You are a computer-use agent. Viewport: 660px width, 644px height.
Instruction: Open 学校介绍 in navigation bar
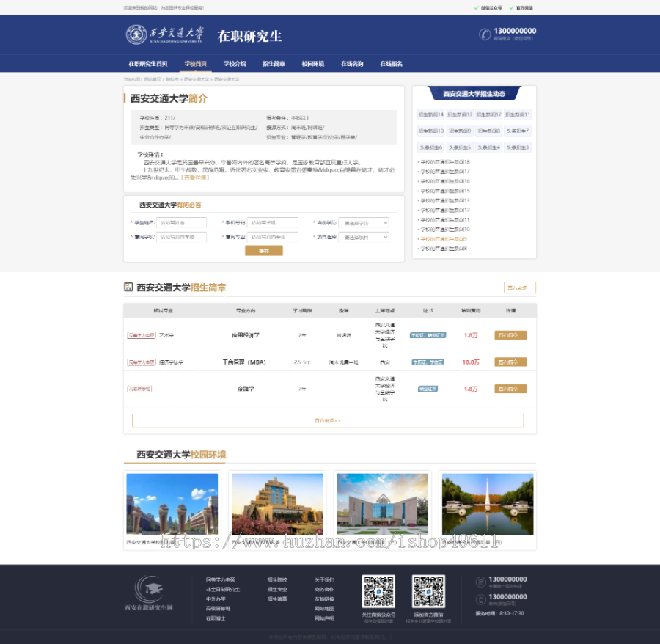click(235, 64)
